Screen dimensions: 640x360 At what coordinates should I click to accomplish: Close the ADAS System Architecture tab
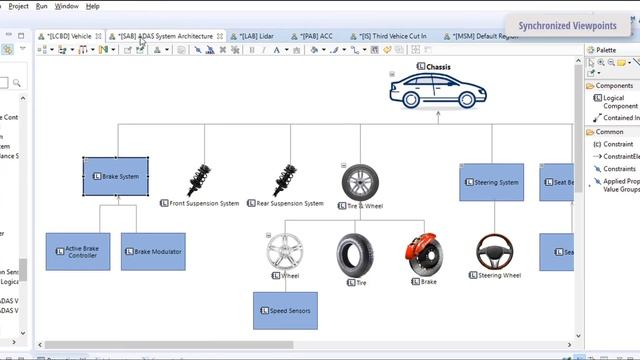(x=220, y=36)
